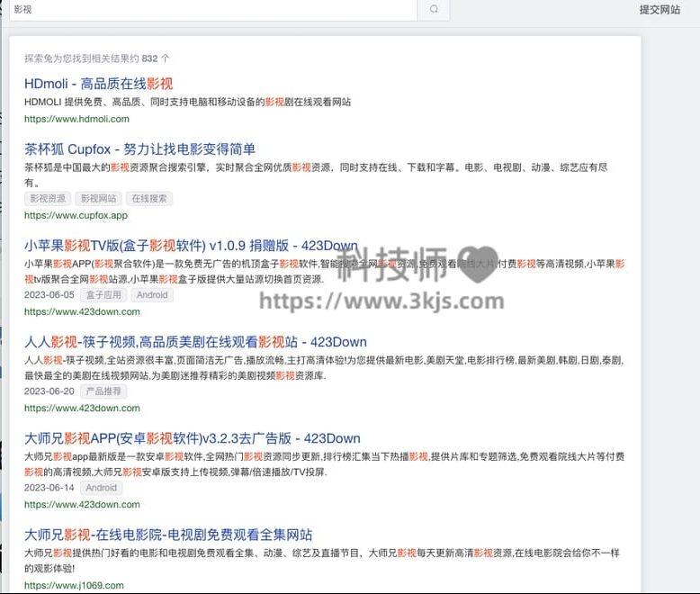Viewport: 700px width, 594px height.
Task: Click the date 2023-06-05
Action: pyautogui.click(x=49, y=295)
